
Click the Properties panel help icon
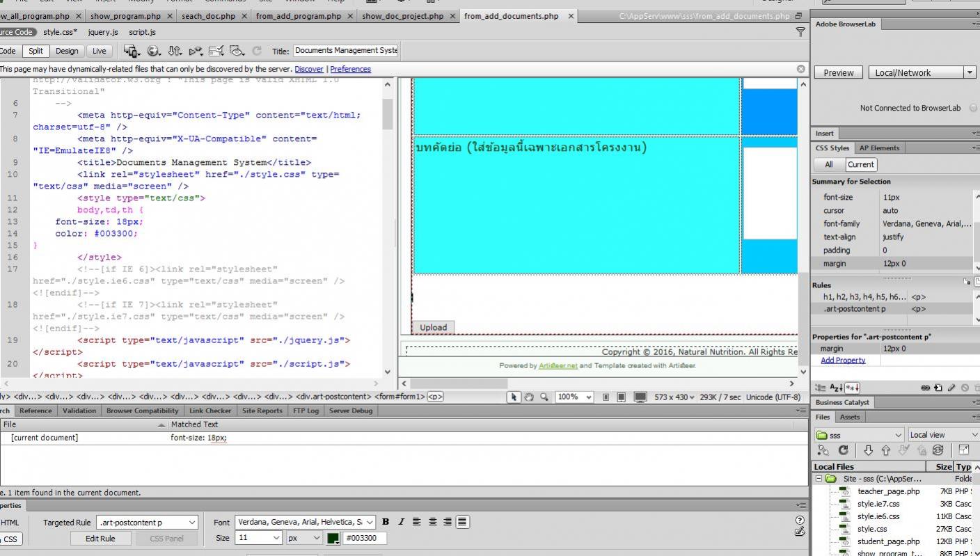800,520
